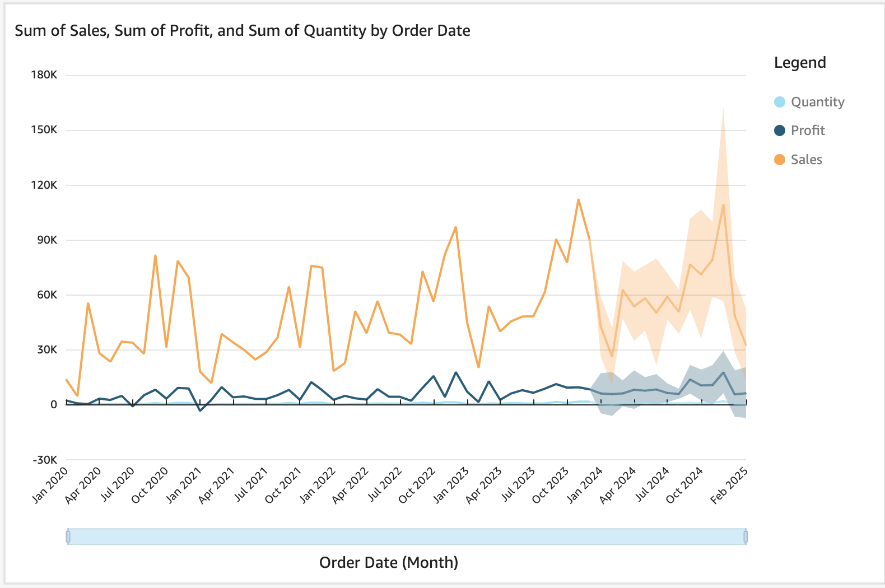Click the Legend heading
The width and height of the screenshot is (885, 588).
click(x=799, y=63)
